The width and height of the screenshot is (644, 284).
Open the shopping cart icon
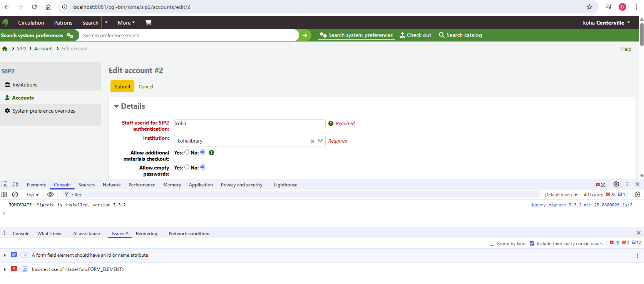[x=148, y=23]
